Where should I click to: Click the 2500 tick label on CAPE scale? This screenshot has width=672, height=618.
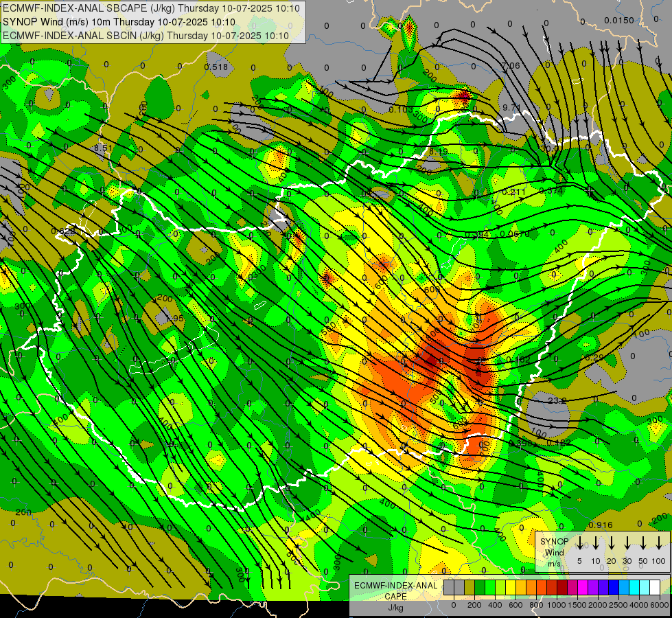(x=618, y=605)
